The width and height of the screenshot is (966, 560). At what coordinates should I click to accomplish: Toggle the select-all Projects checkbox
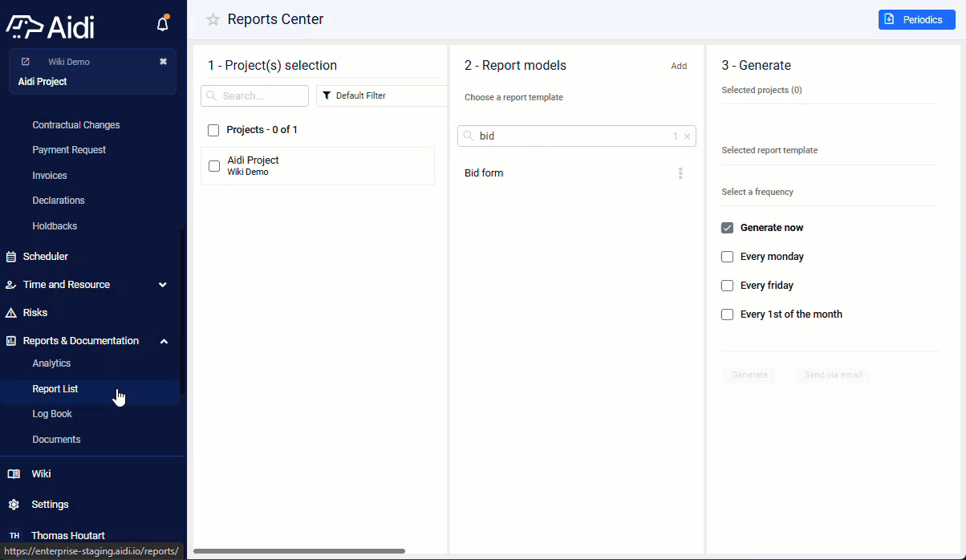(213, 130)
